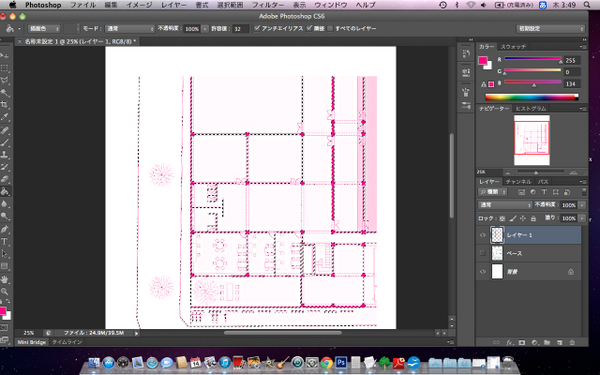Select the Polygonal Lasso tool
The width and height of the screenshot is (600, 375).
(x=5, y=80)
